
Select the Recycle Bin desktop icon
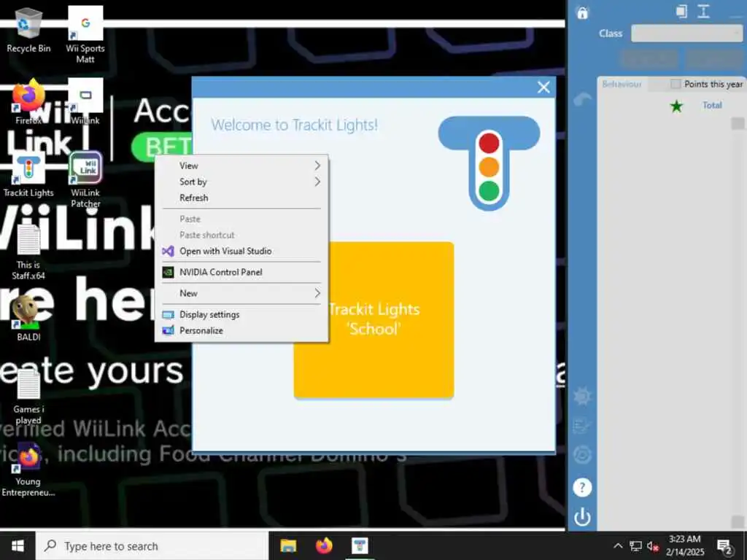[x=28, y=31]
